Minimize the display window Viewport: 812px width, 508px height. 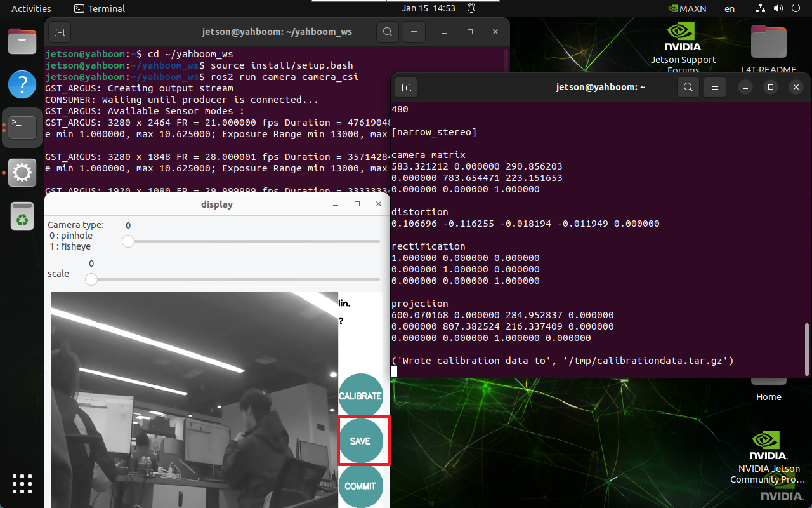336,204
